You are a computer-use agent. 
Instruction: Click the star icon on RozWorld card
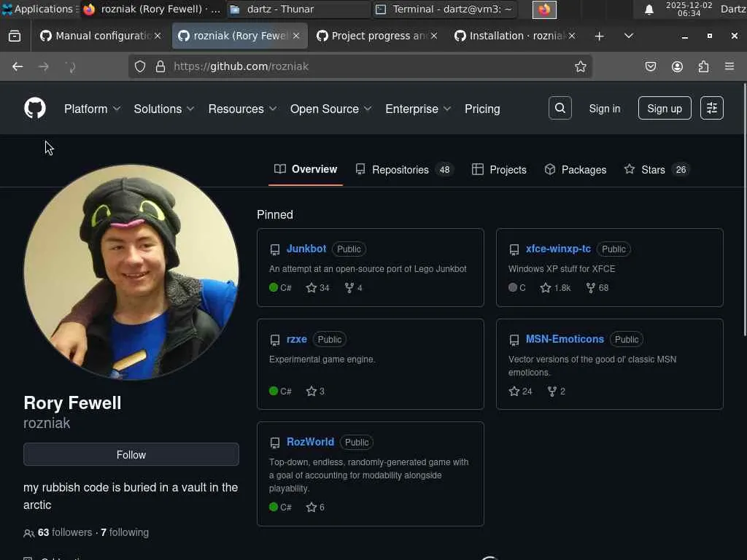311,507
